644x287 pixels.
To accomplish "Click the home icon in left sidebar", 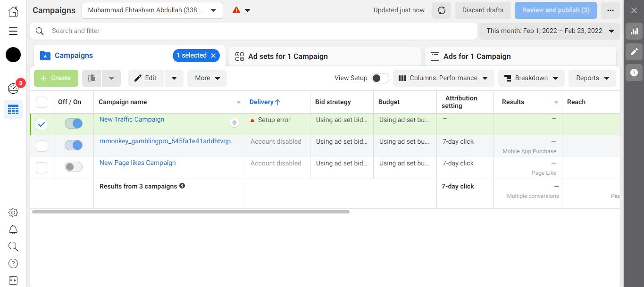I will point(13,11).
